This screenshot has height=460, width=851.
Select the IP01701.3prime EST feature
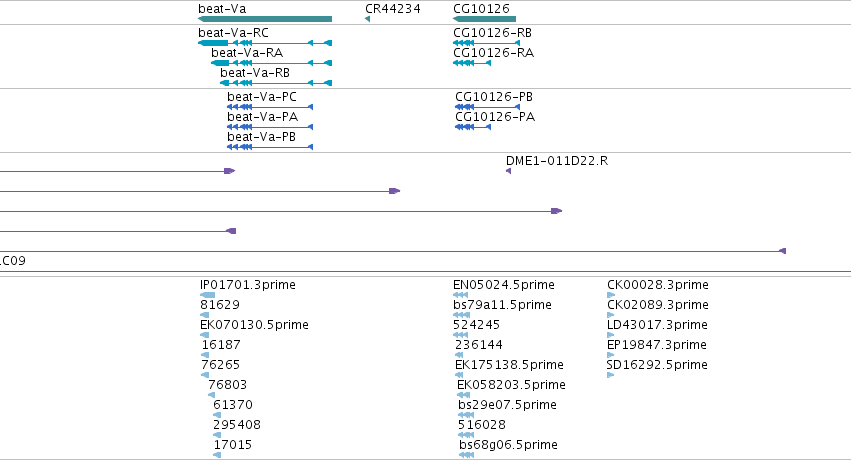pyautogui.click(x=207, y=295)
